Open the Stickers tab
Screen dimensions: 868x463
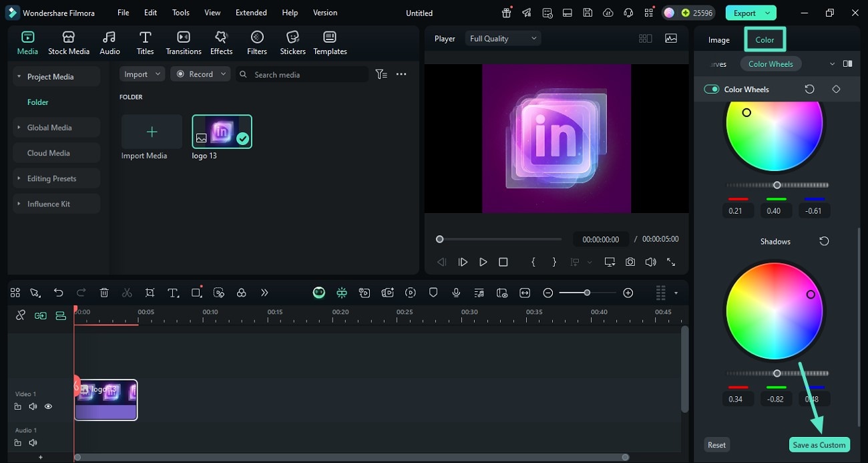[292, 43]
